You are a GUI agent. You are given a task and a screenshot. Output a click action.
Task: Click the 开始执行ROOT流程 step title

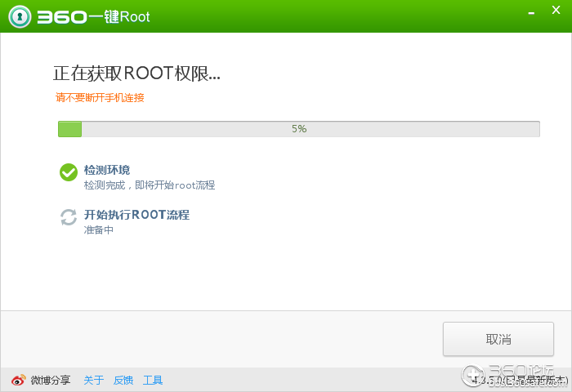coord(136,215)
